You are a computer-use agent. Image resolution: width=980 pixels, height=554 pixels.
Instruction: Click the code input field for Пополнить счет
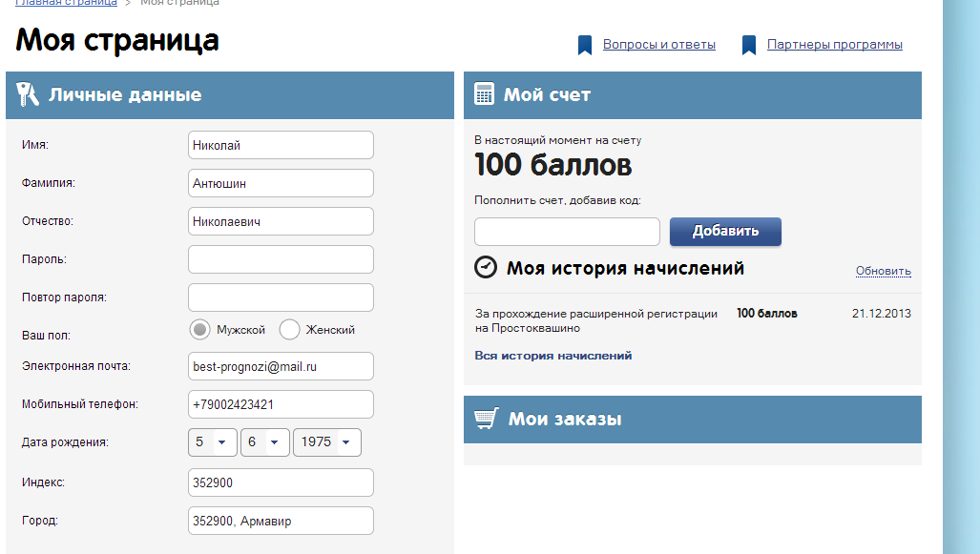567,232
